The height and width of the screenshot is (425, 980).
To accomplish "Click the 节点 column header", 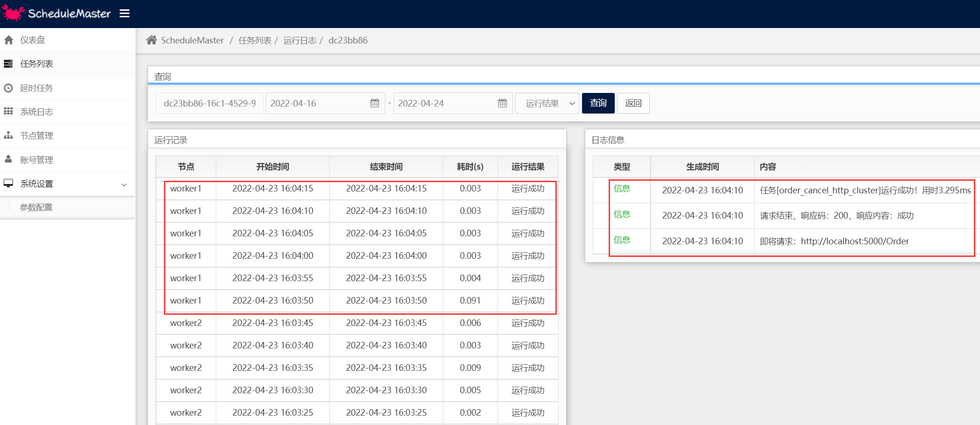I will [x=186, y=167].
